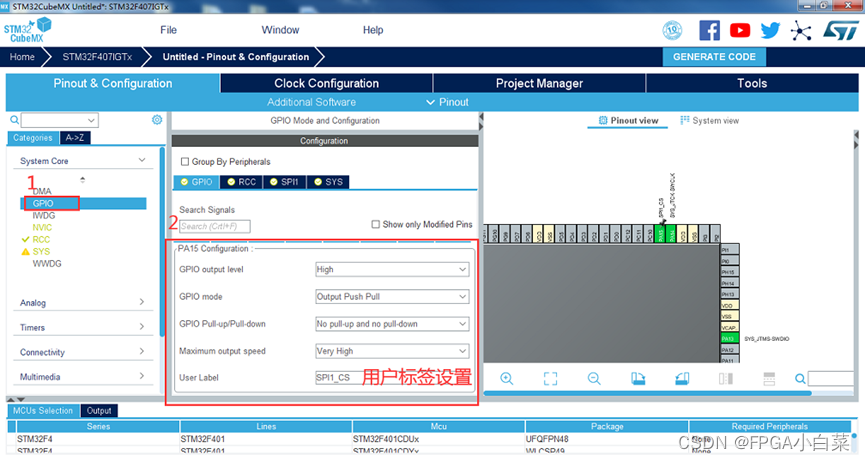Select the VCAP pin on the chip
Screen dimensions: 865x461
point(729,327)
